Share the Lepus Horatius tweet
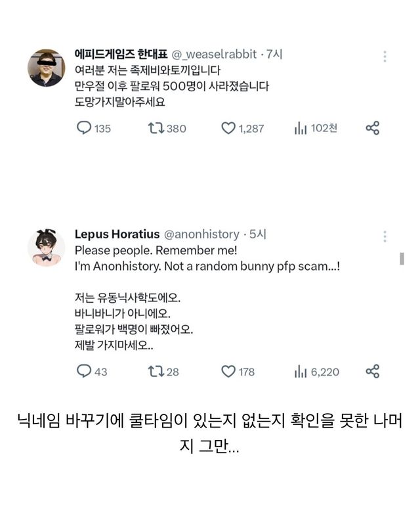Screen dimensions: 420x530 coord(372,372)
